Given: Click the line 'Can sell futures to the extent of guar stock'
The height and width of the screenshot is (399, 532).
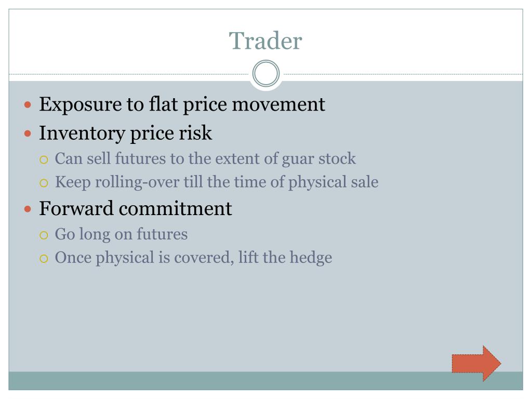Looking at the screenshot, I should click(x=205, y=159).
